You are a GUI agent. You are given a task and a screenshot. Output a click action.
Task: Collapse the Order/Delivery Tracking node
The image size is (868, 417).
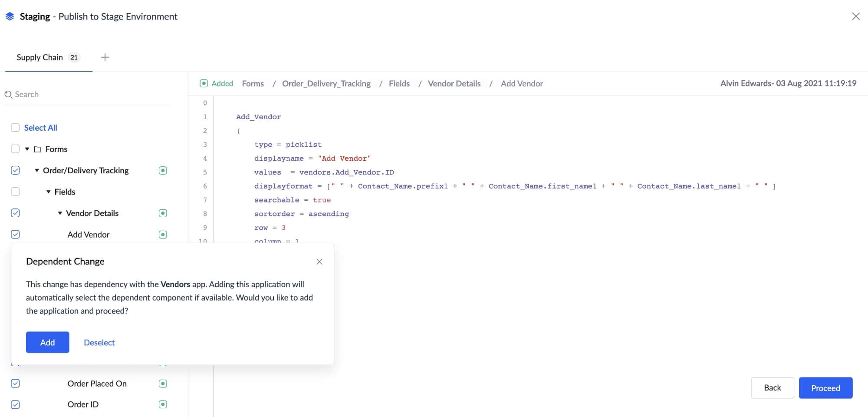coord(37,171)
